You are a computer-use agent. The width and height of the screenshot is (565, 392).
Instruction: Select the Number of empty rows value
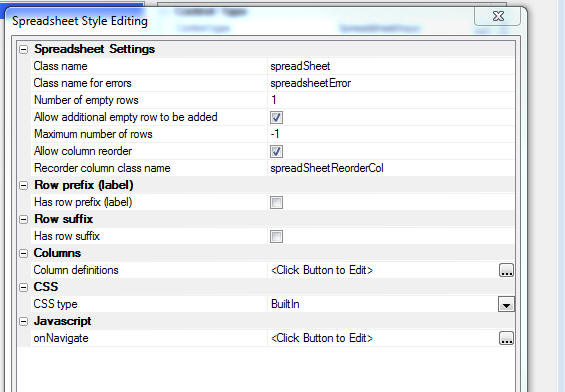(391, 100)
